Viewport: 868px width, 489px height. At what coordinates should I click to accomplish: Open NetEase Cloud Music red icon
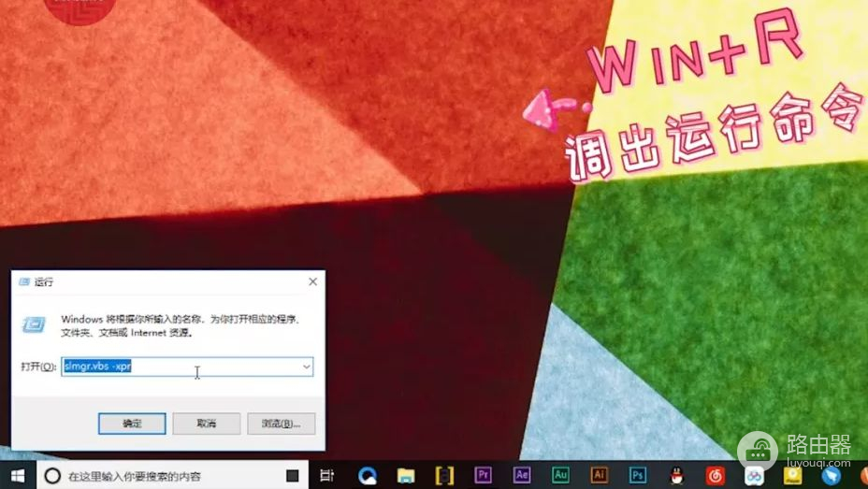pos(716,476)
